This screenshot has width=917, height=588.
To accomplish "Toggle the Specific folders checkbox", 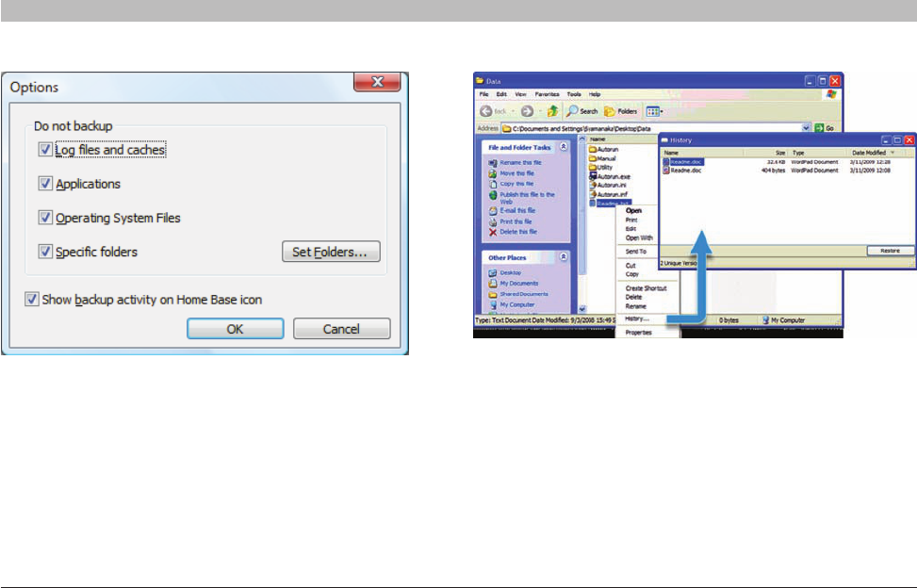I will tap(45, 252).
